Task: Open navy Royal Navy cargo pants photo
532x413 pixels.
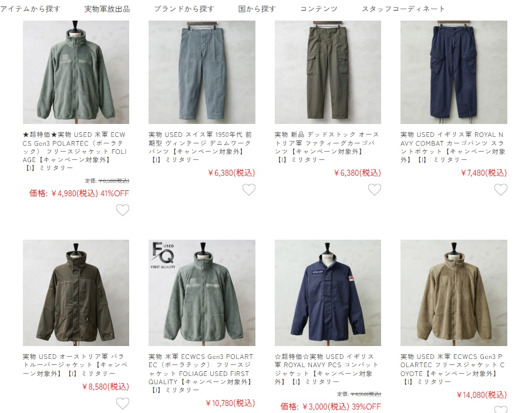Action: pyautogui.click(x=454, y=72)
